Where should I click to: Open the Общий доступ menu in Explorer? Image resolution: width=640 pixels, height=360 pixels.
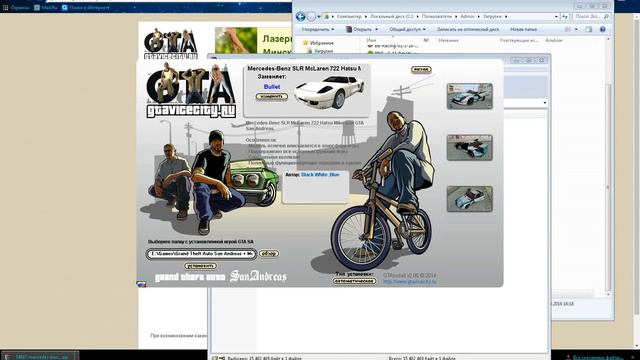coord(407,29)
